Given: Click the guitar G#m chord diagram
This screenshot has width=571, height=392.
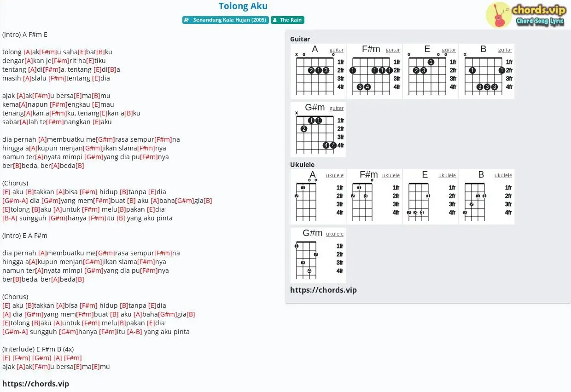Looking at the screenshot, I should coord(318,130).
